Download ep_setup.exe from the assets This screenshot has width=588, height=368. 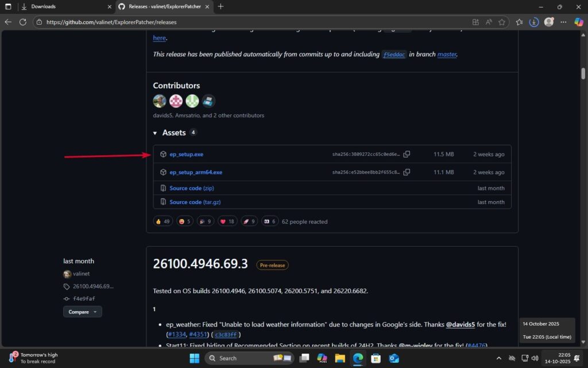(x=187, y=154)
